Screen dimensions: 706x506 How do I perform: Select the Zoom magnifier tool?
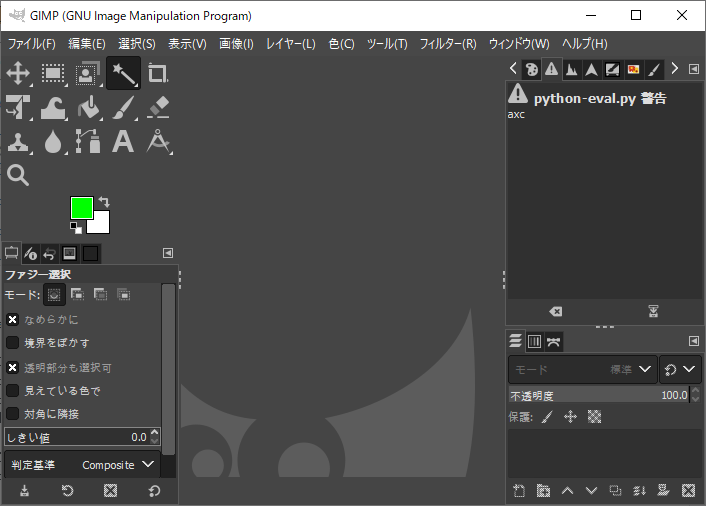(x=18, y=175)
